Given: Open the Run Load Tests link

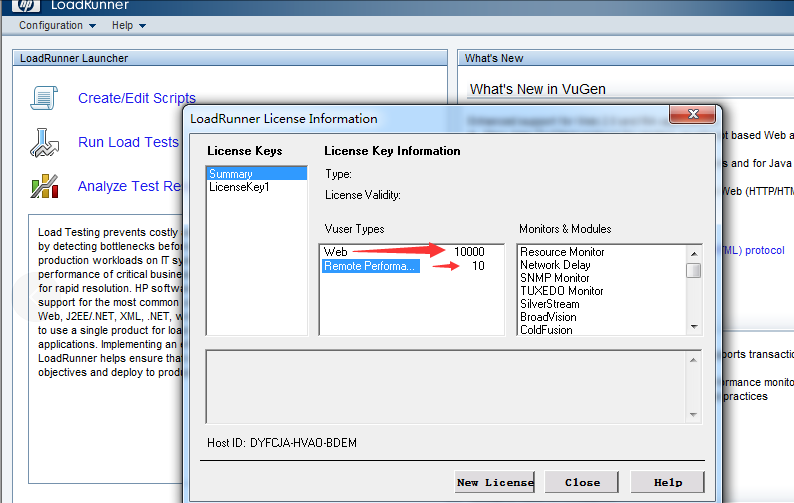Looking at the screenshot, I should [128, 142].
